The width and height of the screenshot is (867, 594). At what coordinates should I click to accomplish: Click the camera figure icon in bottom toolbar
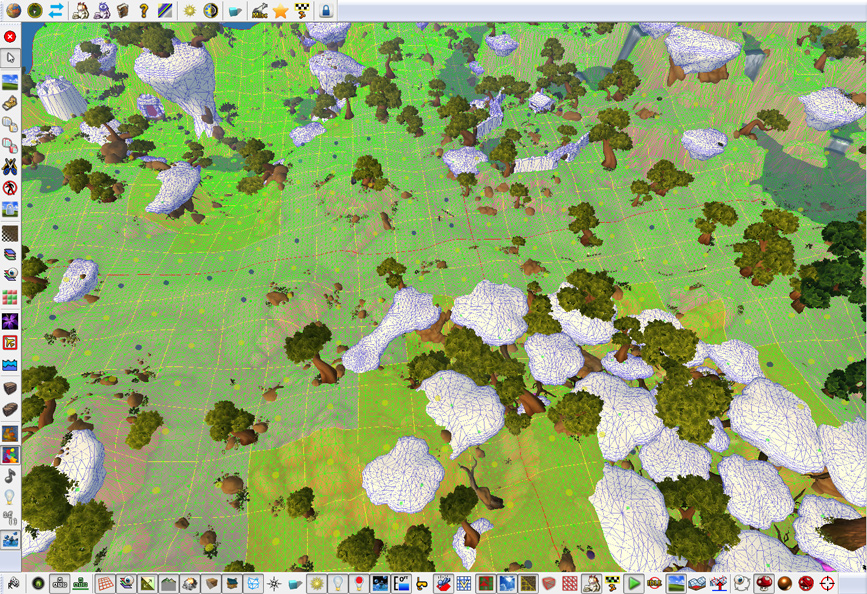(x=13, y=583)
